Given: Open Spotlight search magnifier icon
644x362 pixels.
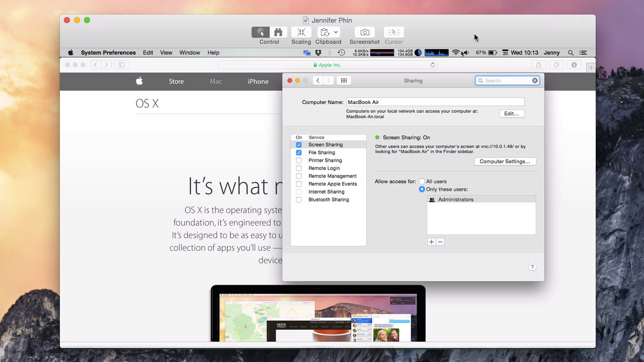Looking at the screenshot, I should (x=571, y=53).
